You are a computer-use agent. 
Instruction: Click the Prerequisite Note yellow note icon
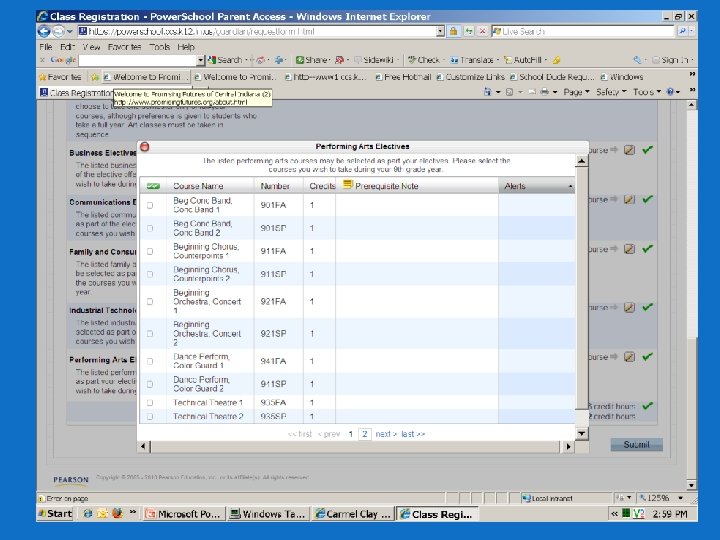point(348,185)
